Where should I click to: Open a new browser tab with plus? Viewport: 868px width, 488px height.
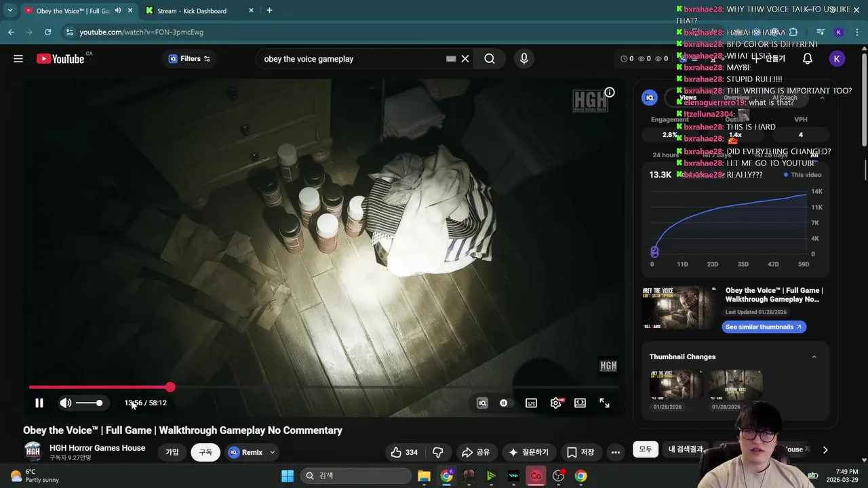pyautogui.click(x=269, y=11)
